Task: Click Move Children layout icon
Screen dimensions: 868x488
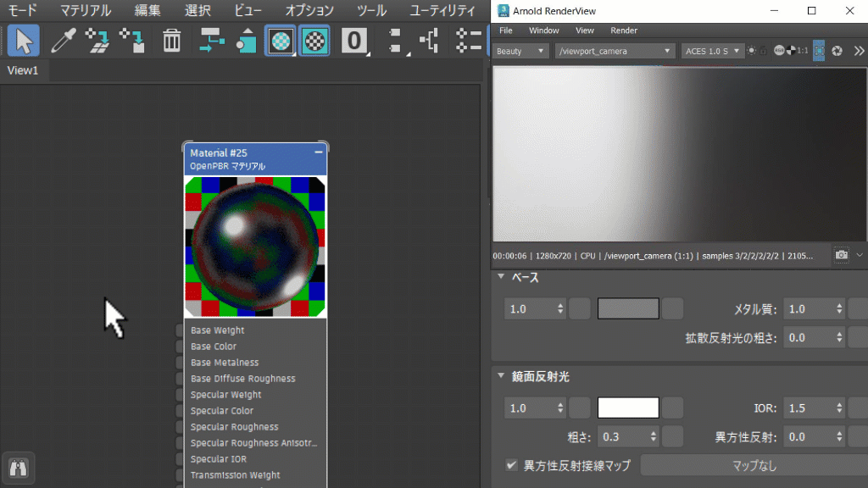Action: click(x=211, y=41)
